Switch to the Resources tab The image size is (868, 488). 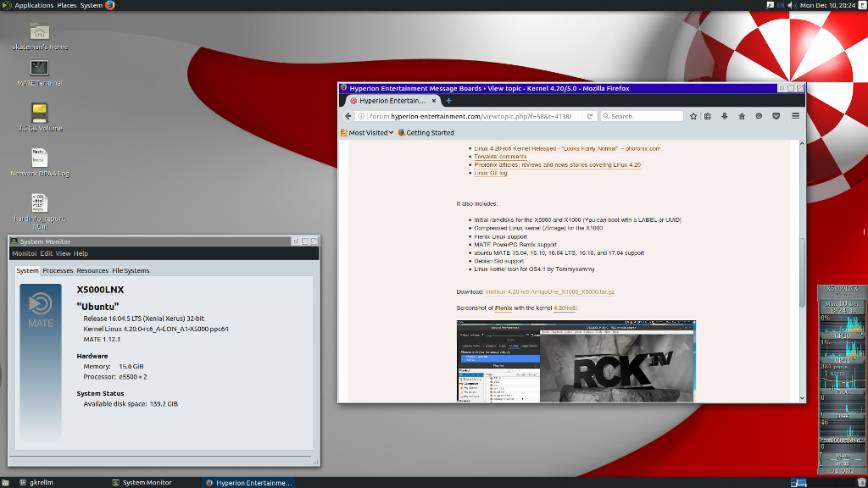coord(92,270)
